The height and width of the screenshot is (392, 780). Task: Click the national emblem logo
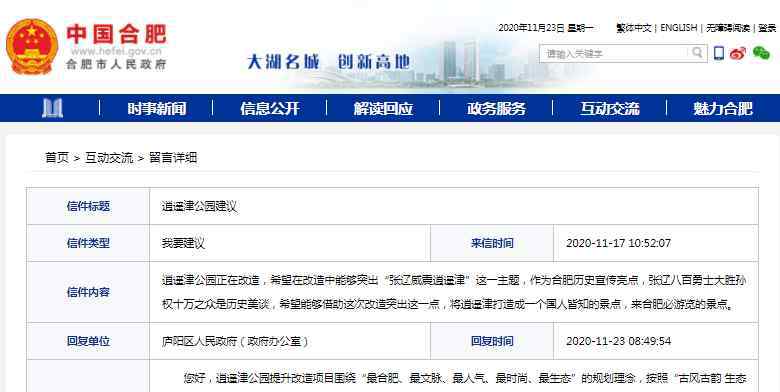coord(32,46)
